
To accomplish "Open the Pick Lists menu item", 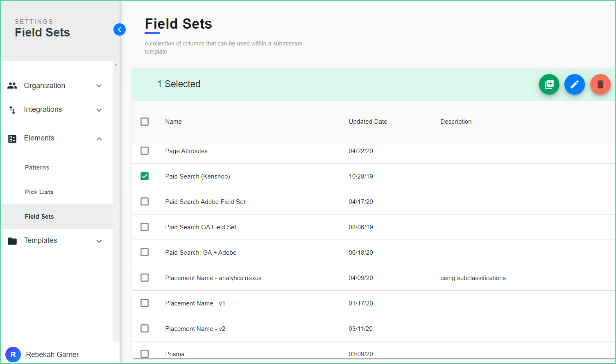I will 39,192.
